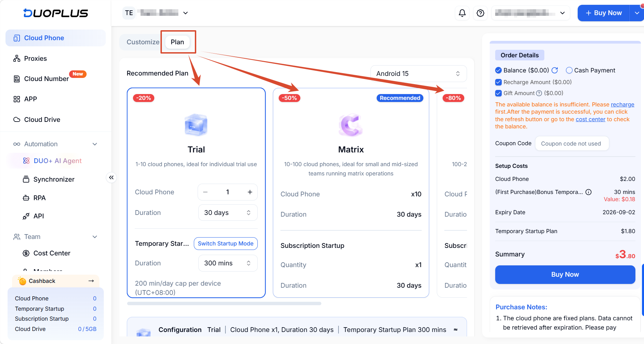Open the Buy Now split-button arrow
Viewport: 644px width, 344px height.
pyautogui.click(x=636, y=13)
